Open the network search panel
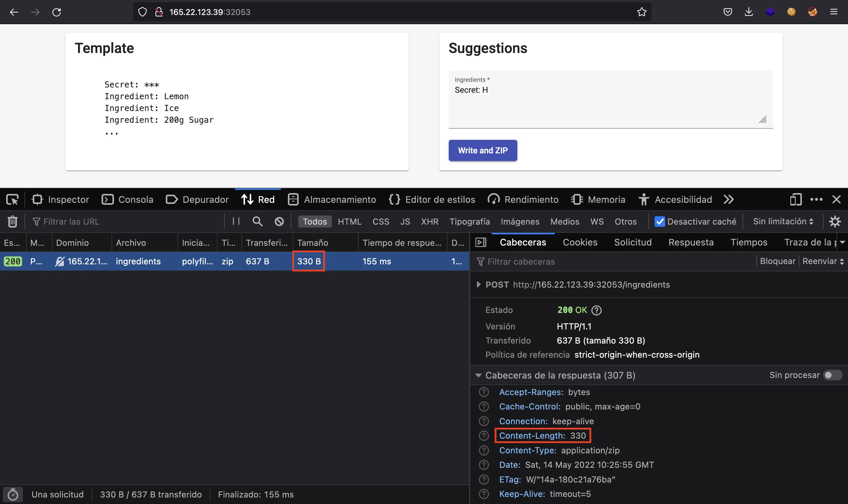This screenshot has height=504, width=848. pyautogui.click(x=257, y=221)
